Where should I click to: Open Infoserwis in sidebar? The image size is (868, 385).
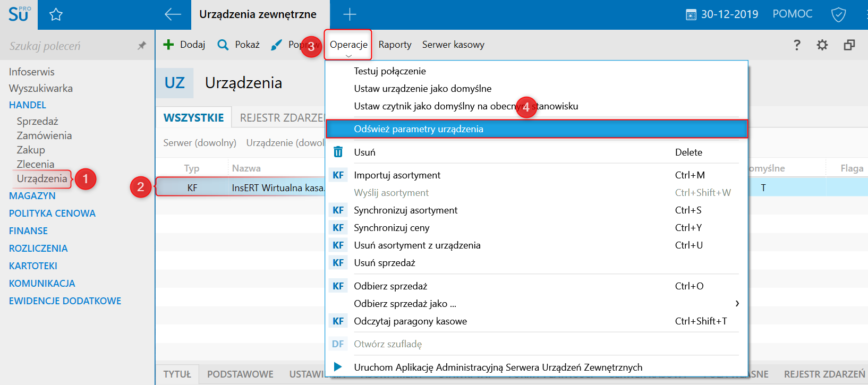pos(32,72)
